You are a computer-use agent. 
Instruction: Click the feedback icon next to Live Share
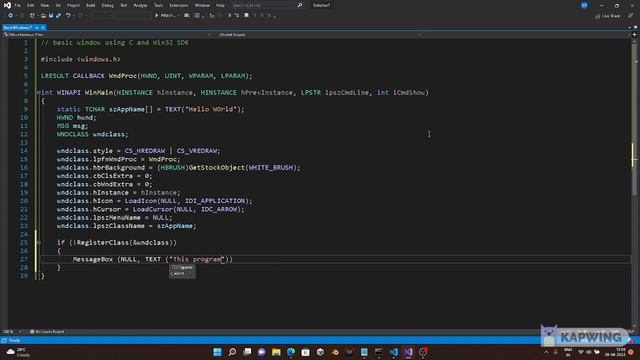630,16
